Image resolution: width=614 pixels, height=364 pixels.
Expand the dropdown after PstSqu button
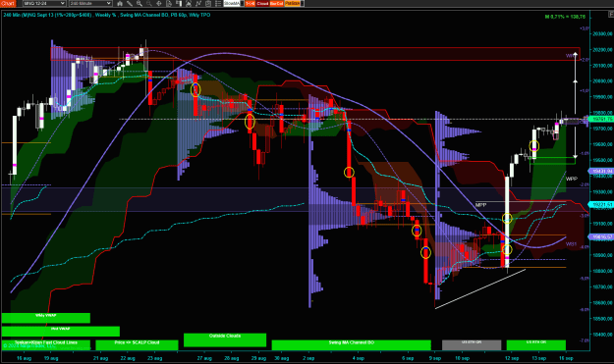303,4
